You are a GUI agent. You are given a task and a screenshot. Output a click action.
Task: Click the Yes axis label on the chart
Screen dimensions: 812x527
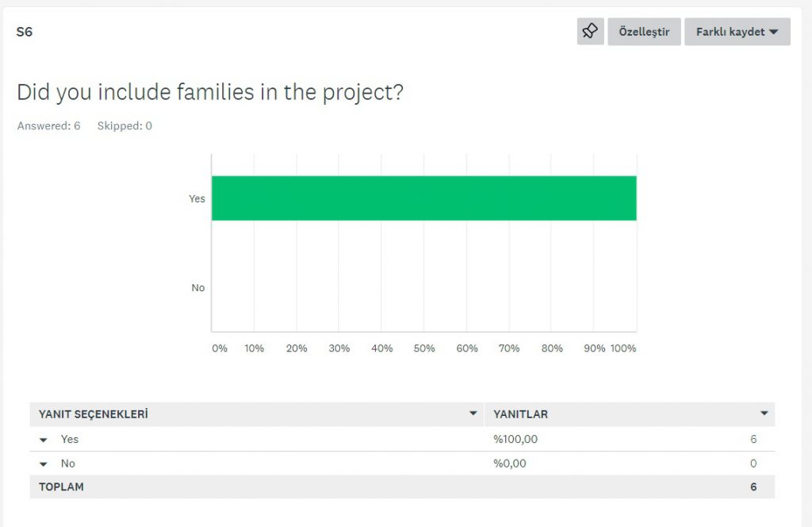pyautogui.click(x=197, y=198)
